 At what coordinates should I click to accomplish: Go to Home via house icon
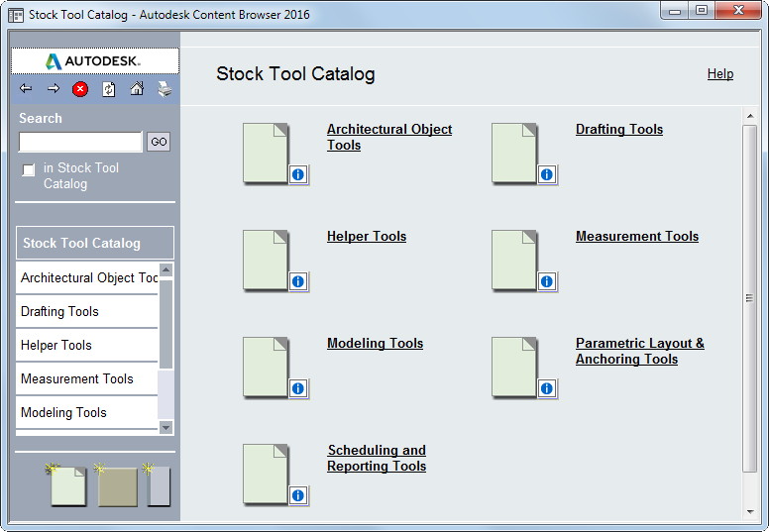pos(137,89)
